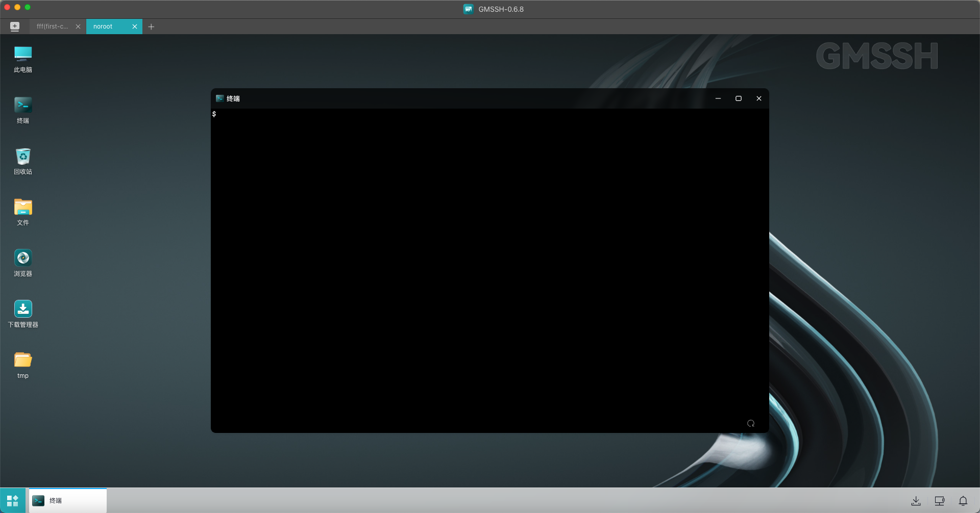980x513 pixels.
Task: Click the macOS yellow minimize button
Action: pyautogui.click(x=17, y=7)
